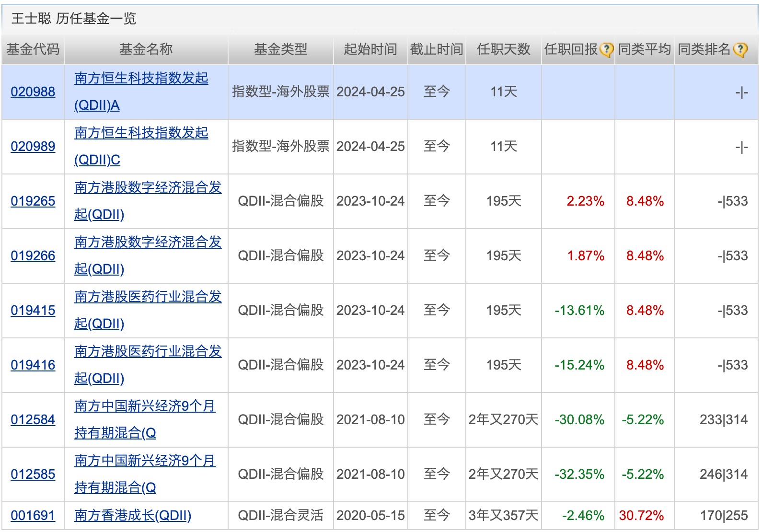The height and width of the screenshot is (532, 762).
Task: Click the 基金类型 column header
Action: tap(281, 49)
